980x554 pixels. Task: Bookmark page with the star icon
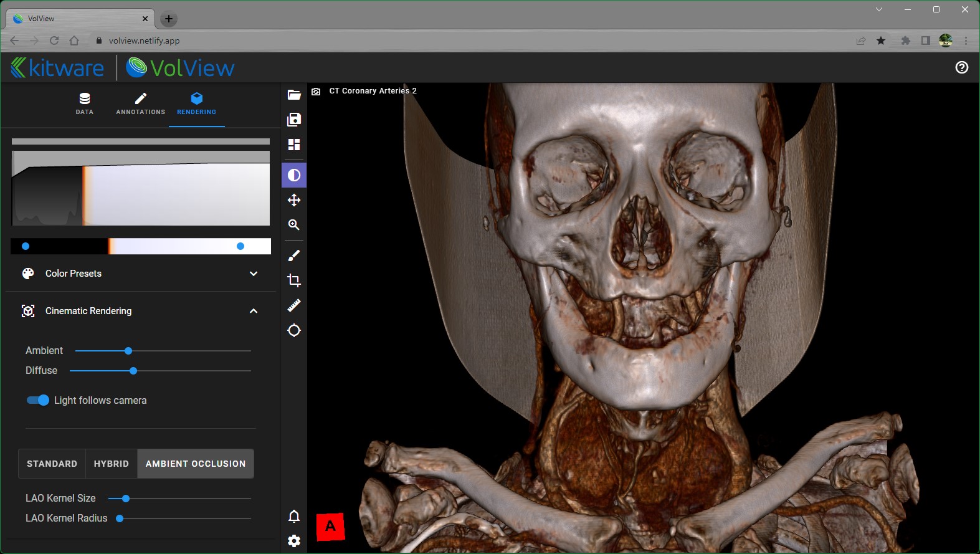[x=881, y=41]
